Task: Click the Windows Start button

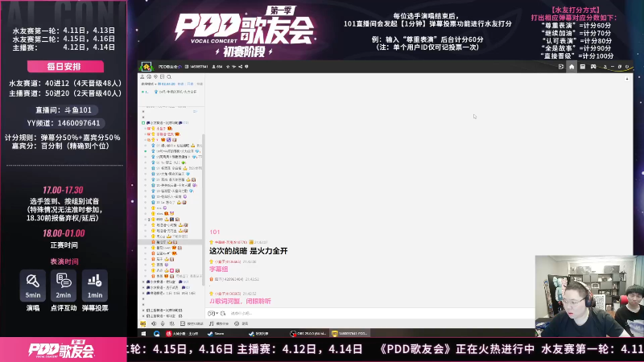Action: (x=143, y=334)
